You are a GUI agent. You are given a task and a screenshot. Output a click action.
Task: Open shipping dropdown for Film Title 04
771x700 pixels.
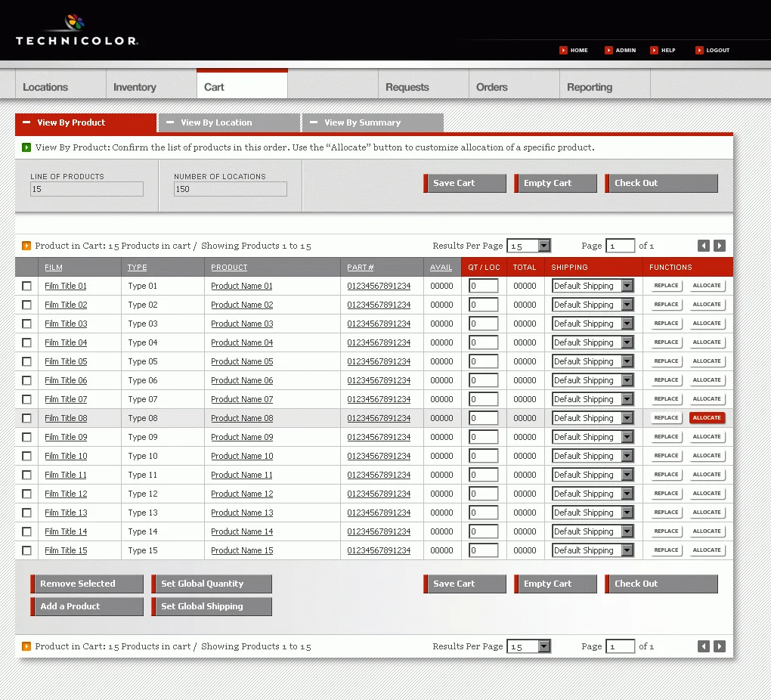point(593,342)
